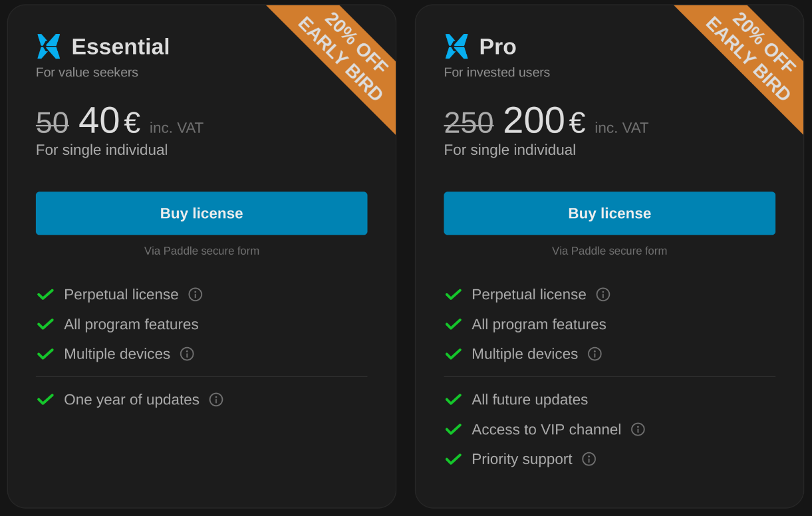Buy the Pro license
The height and width of the screenshot is (516, 812).
(x=609, y=213)
